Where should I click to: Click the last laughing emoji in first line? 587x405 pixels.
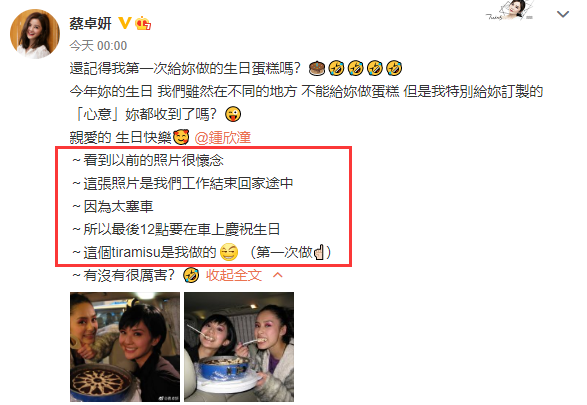(x=394, y=68)
